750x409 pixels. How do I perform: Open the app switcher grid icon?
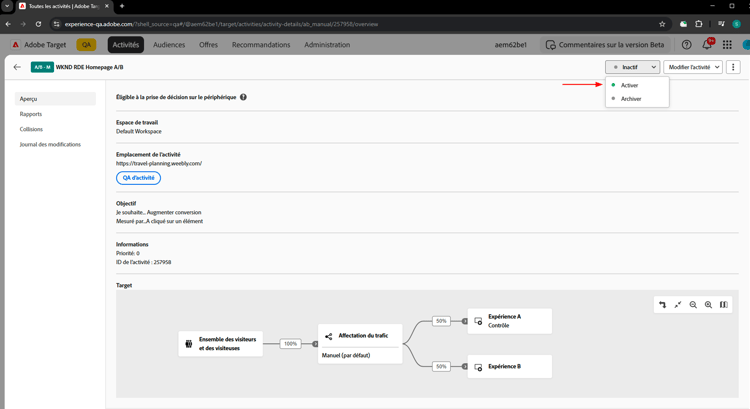point(727,44)
